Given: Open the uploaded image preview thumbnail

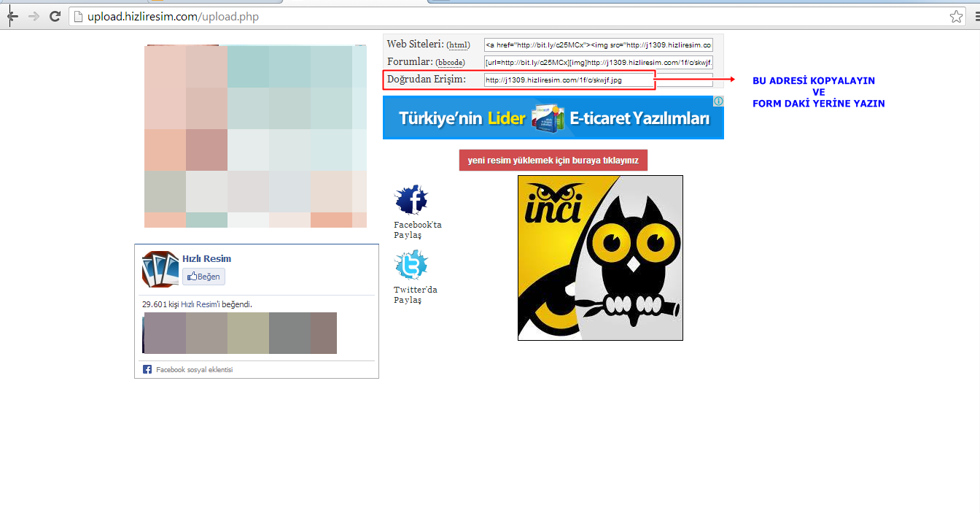Looking at the screenshot, I should pyautogui.click(x=255, y=136).
